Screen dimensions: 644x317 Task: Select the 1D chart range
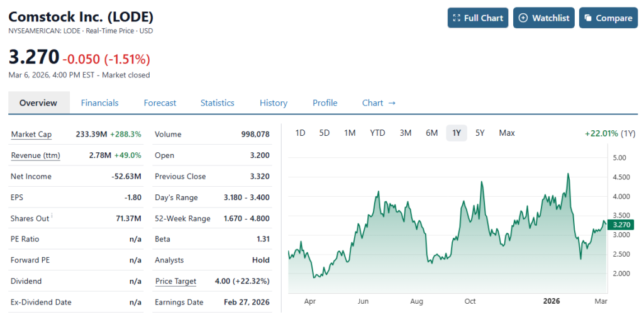[x=300, y=133]
